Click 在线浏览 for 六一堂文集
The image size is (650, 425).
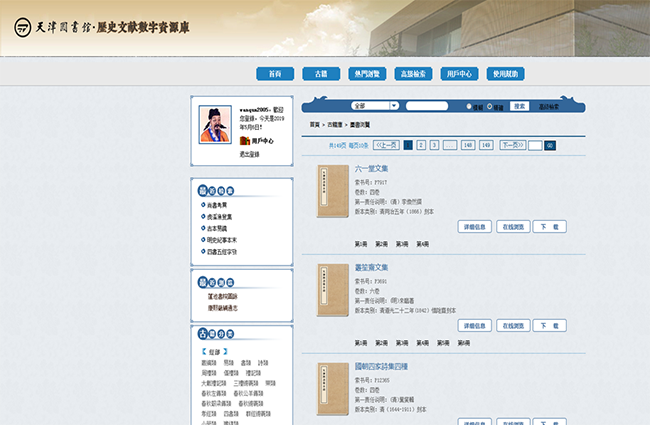point(513,227)
